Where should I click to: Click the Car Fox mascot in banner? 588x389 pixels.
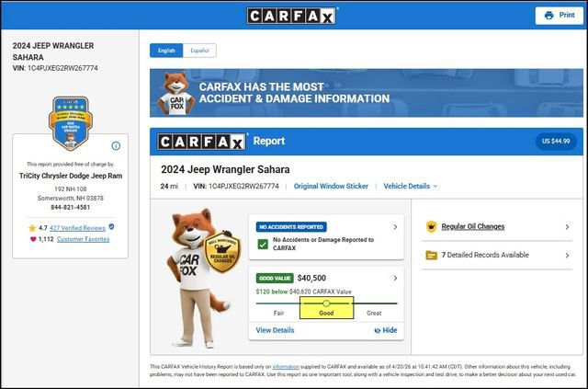[x=175, y=93]
